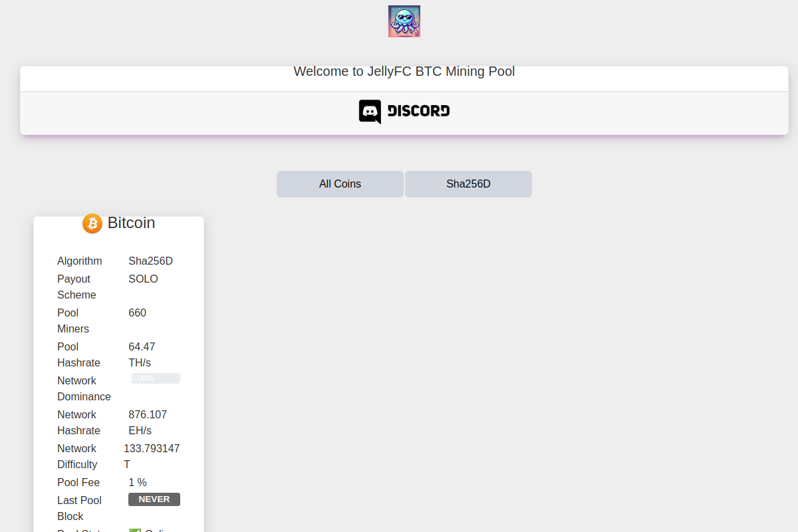This screenshot has width=798, height=532.
Task: Click the 64.47 TH/s pool hashrate value
Action: (141, 354)
